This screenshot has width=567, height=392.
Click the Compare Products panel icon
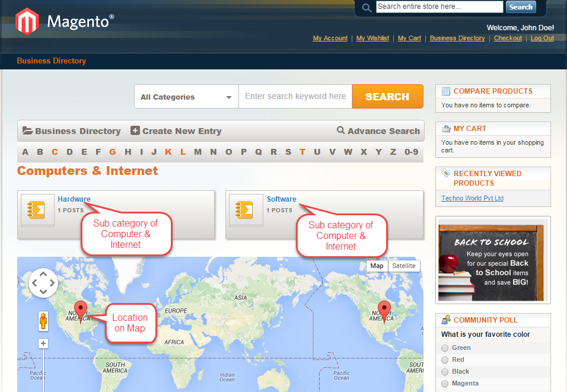point(446,91)
